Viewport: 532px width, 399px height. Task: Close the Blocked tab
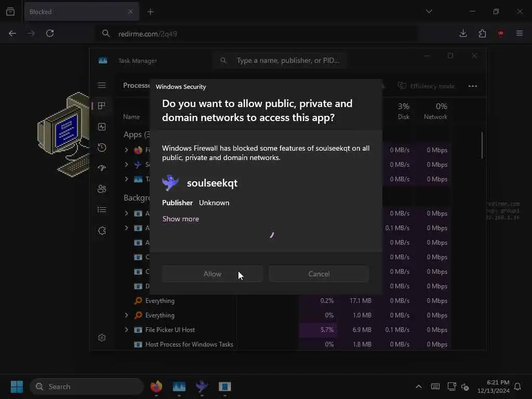tap(130, 12)
